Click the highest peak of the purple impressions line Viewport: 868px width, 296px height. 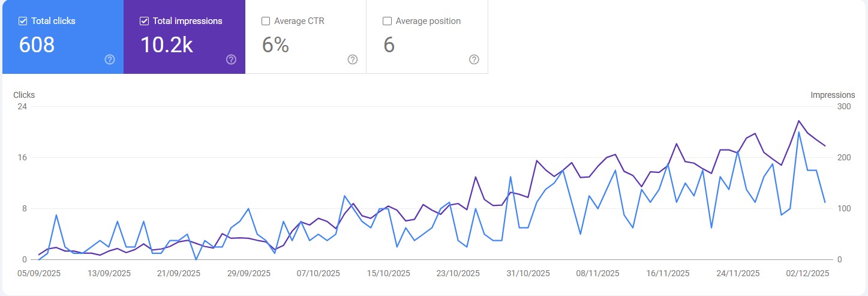(x=798, y=121)
